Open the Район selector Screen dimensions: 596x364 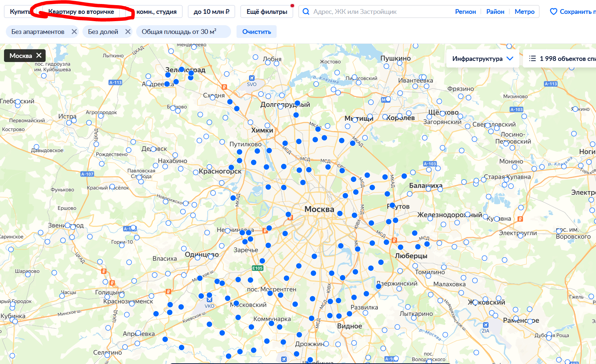[495, 12]
